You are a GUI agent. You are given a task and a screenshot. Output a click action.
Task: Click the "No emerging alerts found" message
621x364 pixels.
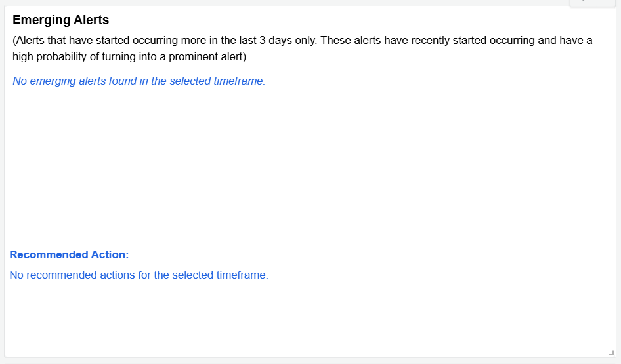point(71,81)
